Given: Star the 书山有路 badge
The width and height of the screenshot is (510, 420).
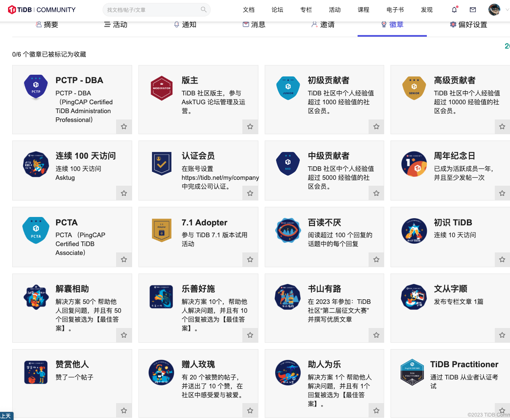Looking at the screenshot, I should (377, 335).
